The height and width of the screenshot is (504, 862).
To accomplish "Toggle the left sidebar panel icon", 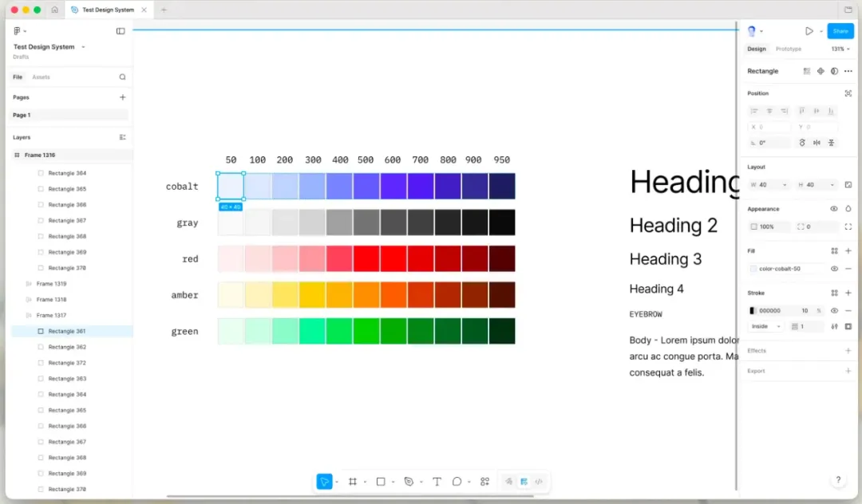I will pyautogui.click(x=121, y=31).
